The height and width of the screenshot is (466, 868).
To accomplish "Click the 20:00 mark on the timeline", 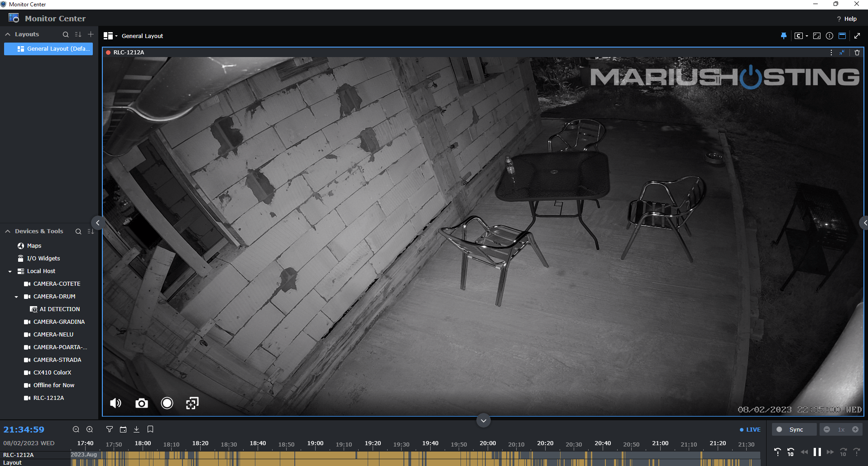I will pos(488,443).
